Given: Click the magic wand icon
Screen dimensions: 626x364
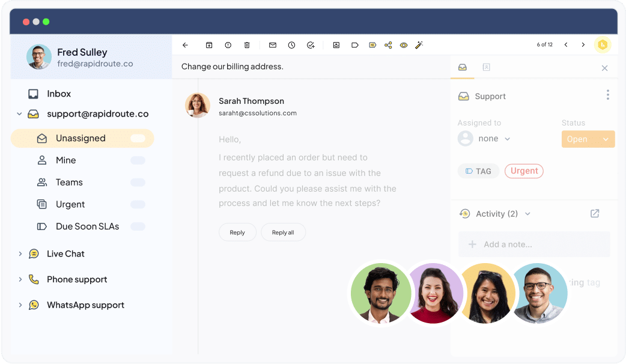Looking at the screenshot, I should pyautogui.click(x=419, y=45).
